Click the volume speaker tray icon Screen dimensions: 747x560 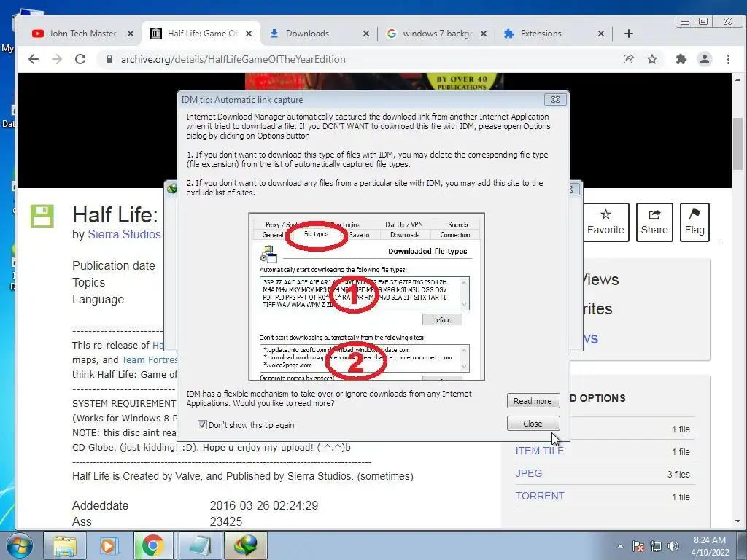(x=673, y=546)
